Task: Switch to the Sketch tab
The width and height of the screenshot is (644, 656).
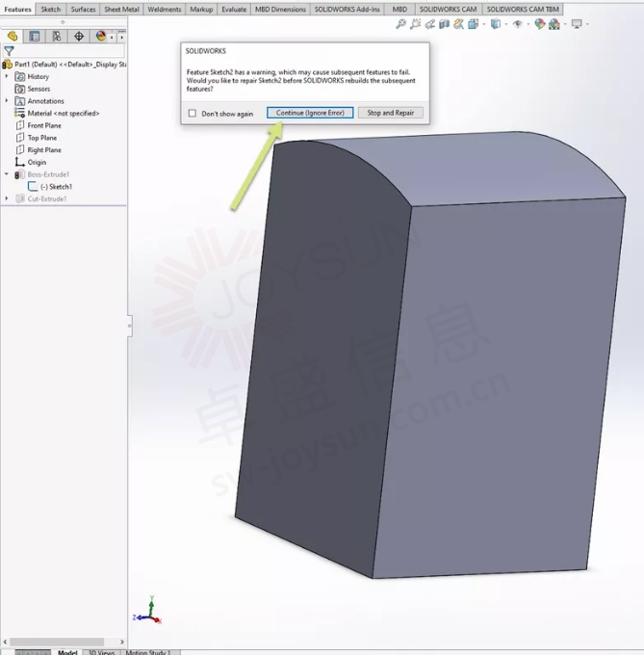Action: [51, 10]
